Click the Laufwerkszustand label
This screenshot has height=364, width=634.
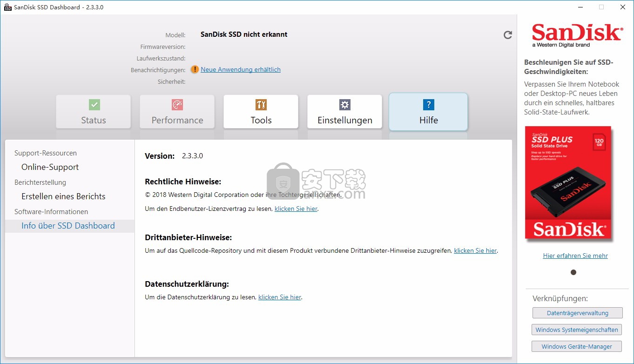[161, 59]
